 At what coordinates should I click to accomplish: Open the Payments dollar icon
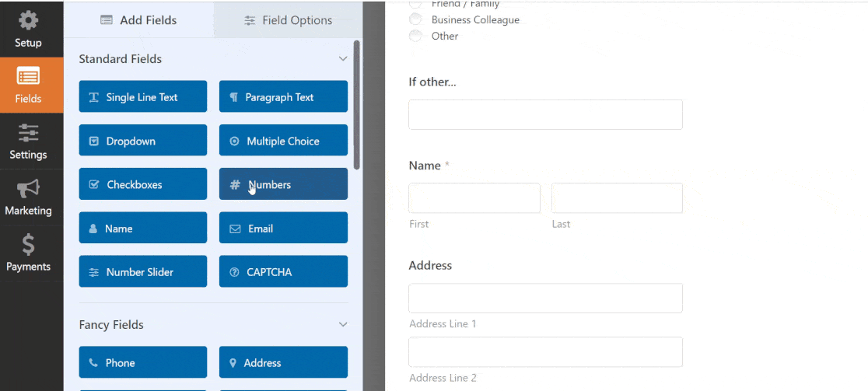click(x=28, y=244)
